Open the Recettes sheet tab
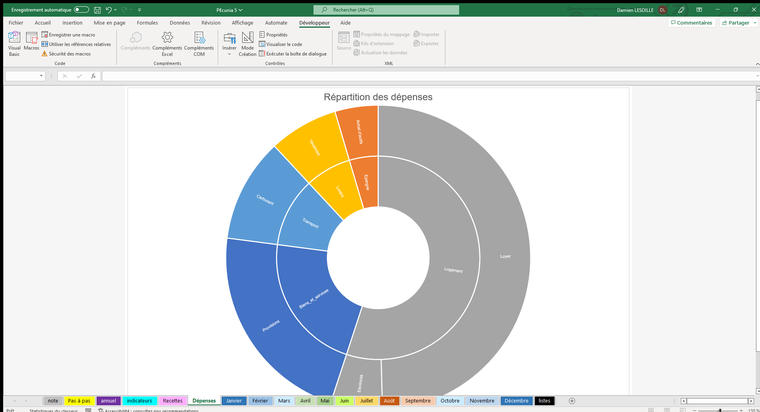Viewport: 760px width, 412px height. [173, 400]
